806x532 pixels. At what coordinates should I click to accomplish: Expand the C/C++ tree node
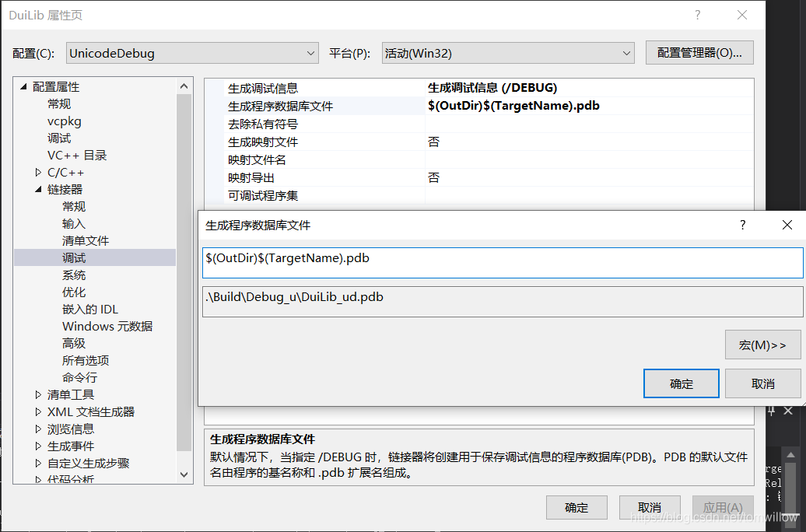pyautogui.click(x=38, y=172)
